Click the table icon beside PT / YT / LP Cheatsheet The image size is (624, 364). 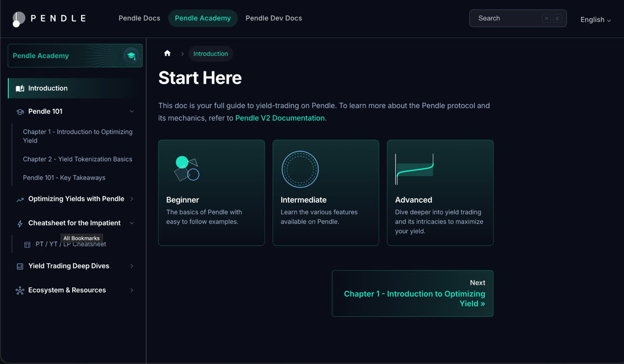(28, 244)
